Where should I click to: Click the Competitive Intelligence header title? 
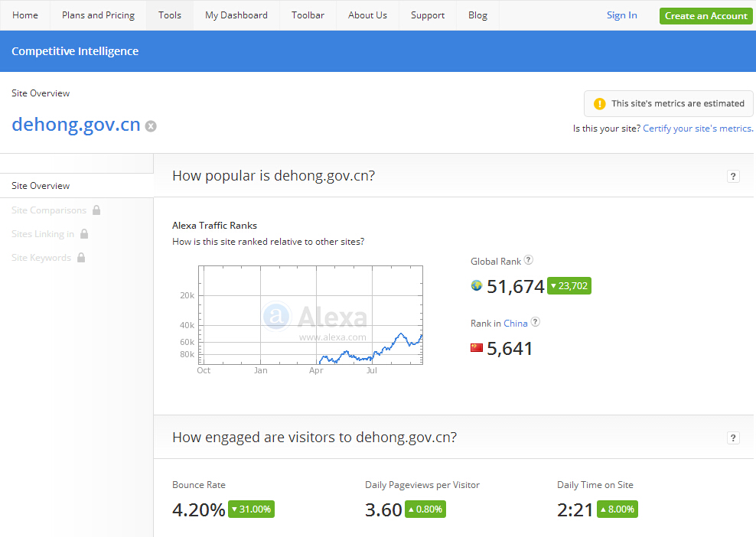(75, 51)
